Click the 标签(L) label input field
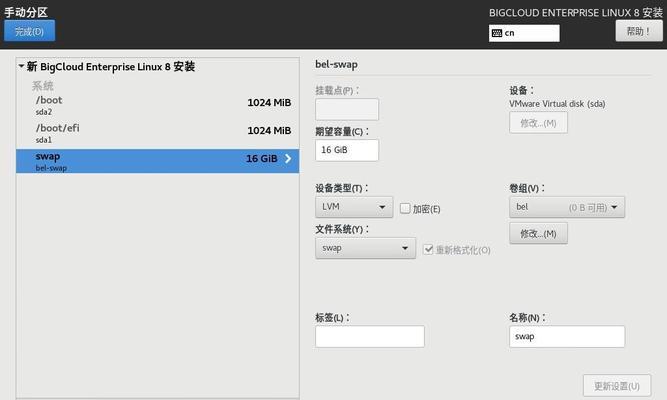The width and height of the screenshot is (667, 400). point(370,337)
